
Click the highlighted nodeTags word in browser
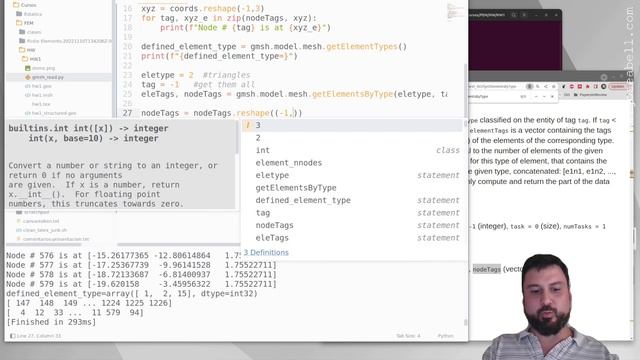click(487, 269)
